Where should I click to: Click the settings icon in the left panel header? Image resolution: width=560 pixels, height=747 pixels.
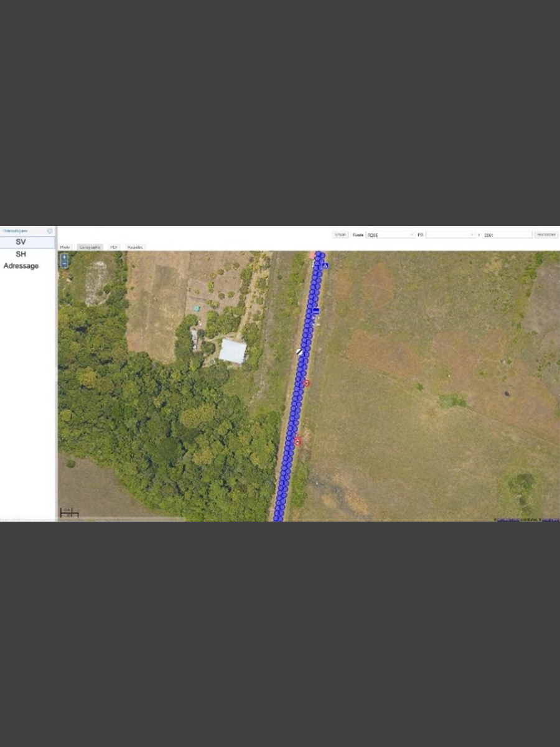(50, 231)
